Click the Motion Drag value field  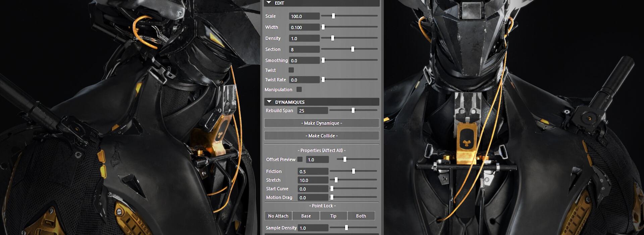[x=313, y=197]
